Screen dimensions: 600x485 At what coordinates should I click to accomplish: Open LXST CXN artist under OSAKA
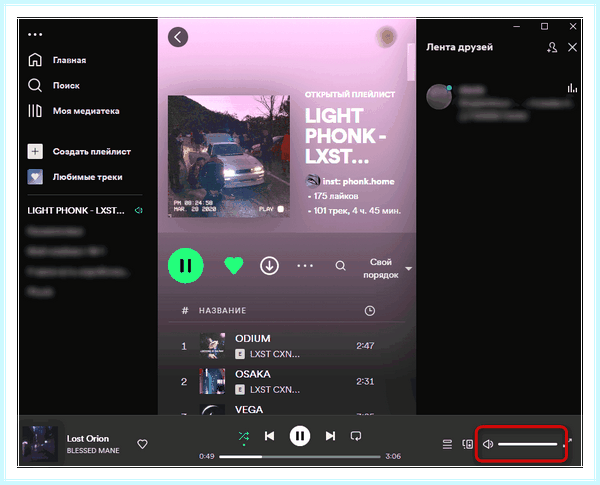274,390
